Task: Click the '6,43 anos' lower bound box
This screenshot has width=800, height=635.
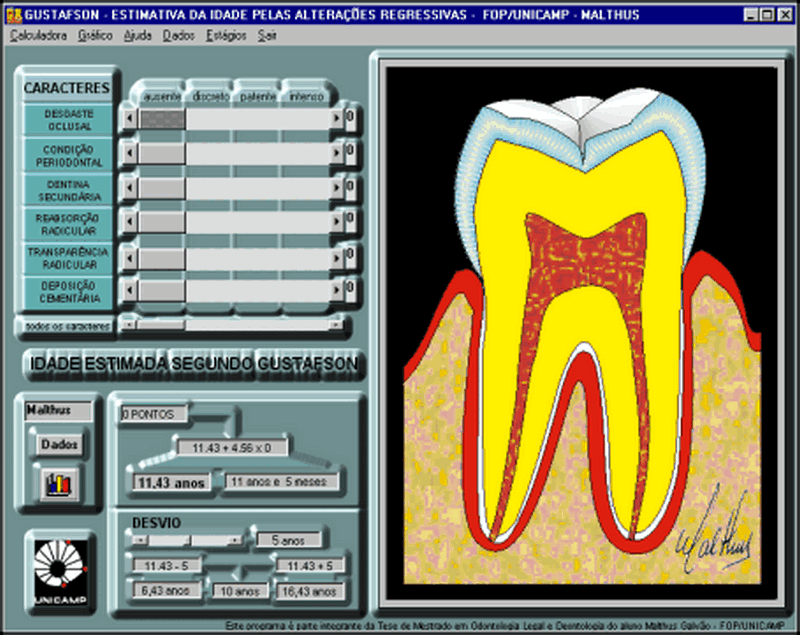Action: 167,591
